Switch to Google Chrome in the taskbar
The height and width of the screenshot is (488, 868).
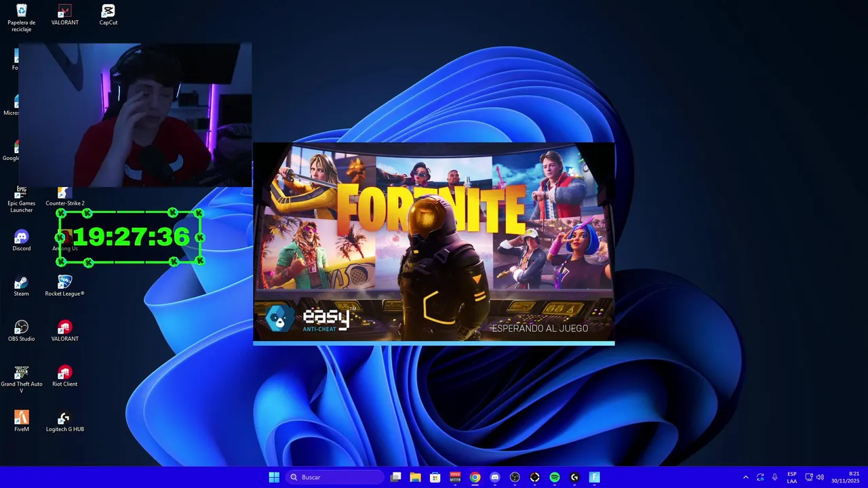(x=475, y=477)
